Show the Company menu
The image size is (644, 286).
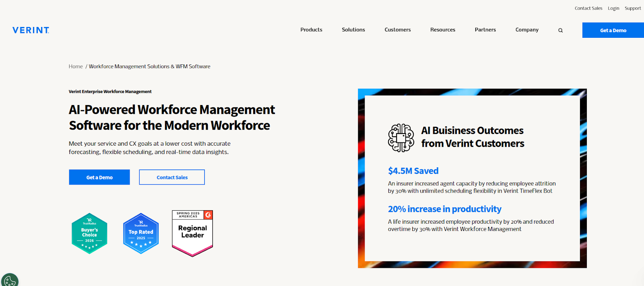point(527,30)
